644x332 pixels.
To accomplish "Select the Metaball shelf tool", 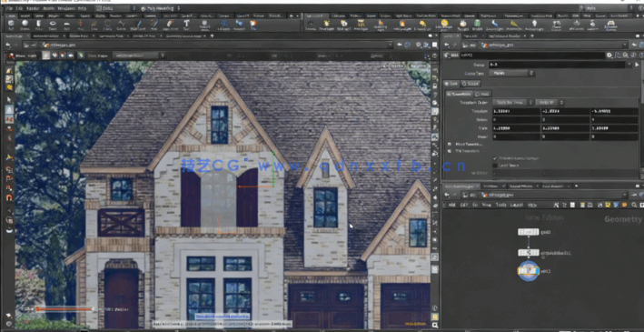I will (239, 25).
